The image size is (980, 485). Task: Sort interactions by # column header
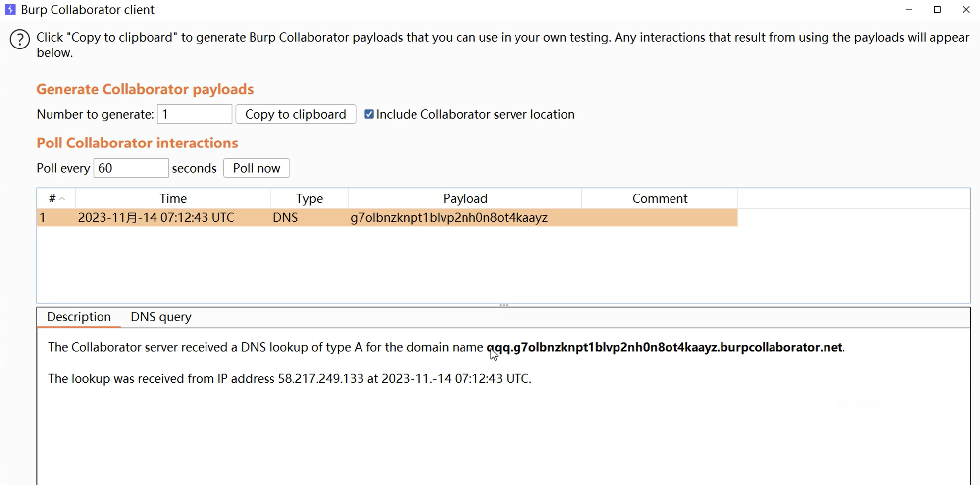pos(56,198)
